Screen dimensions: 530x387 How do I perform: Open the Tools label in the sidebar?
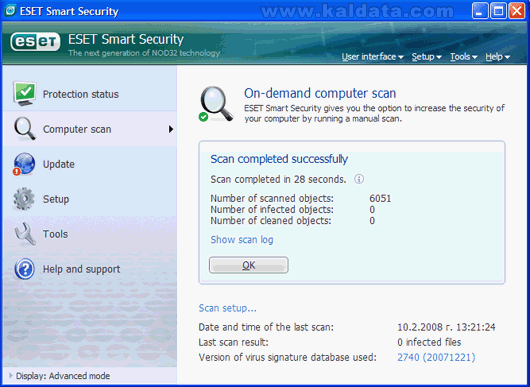(x=55, y=234)
